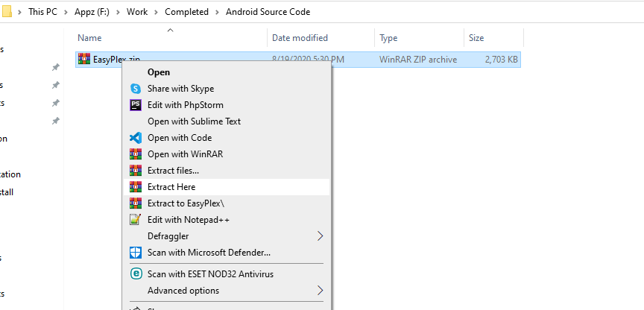The image size is (644, 310).
Task: Open breadcrumb chevron after Work
Action: coord(156,12)
